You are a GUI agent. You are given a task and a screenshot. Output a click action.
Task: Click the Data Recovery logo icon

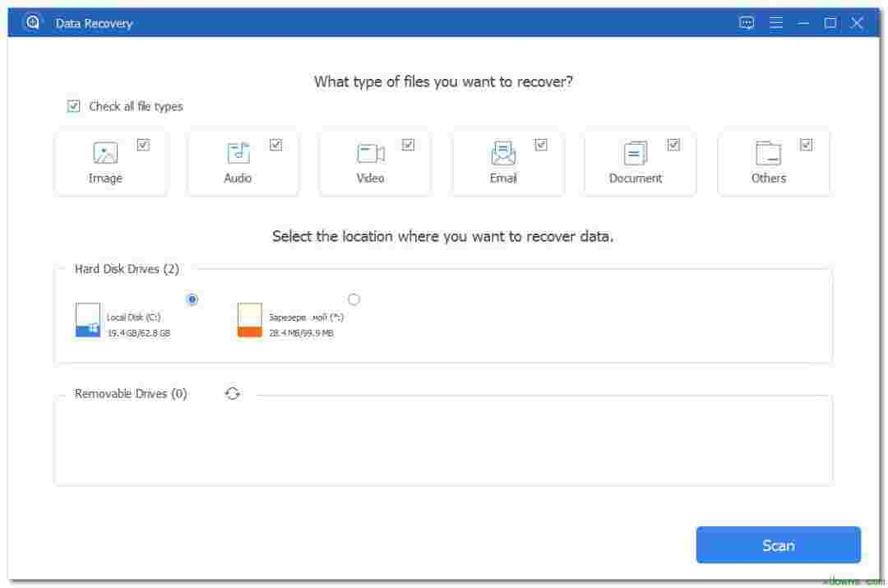[x=33, y=23]
